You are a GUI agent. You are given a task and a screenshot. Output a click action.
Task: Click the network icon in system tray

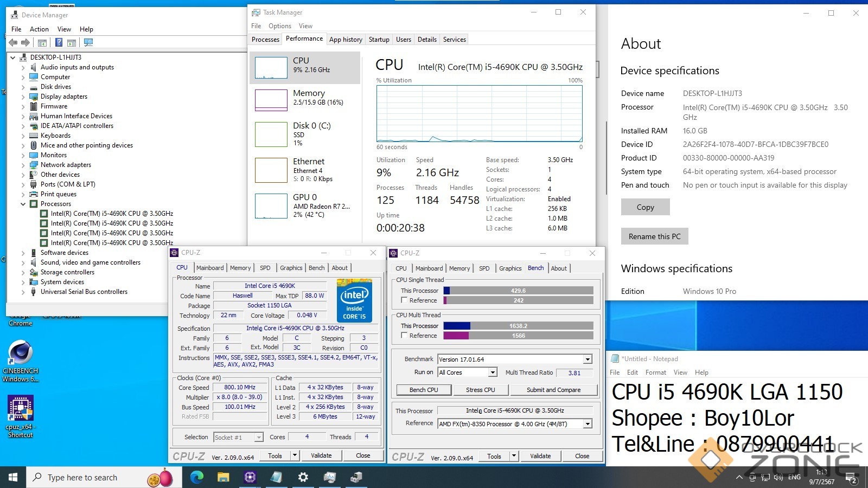(765, 477)
